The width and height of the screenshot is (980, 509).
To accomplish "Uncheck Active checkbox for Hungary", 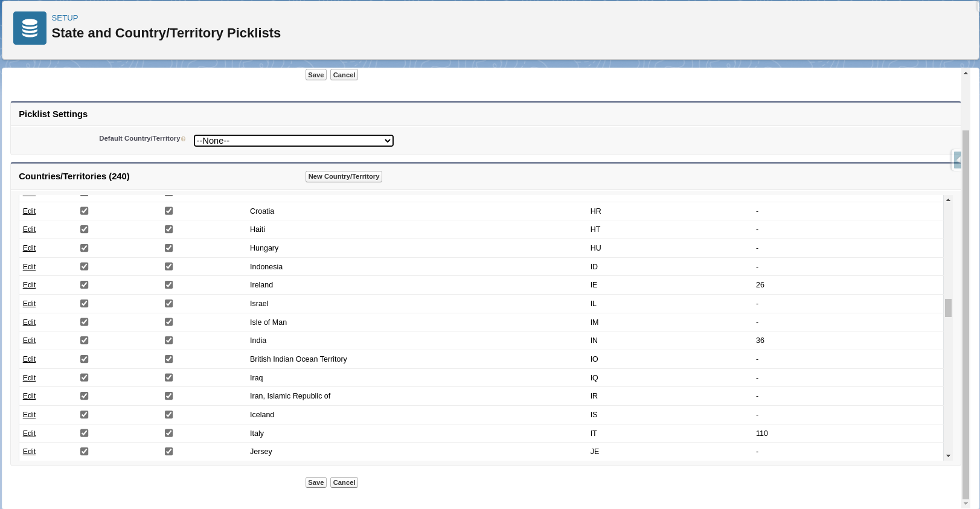I will (84, 248).
